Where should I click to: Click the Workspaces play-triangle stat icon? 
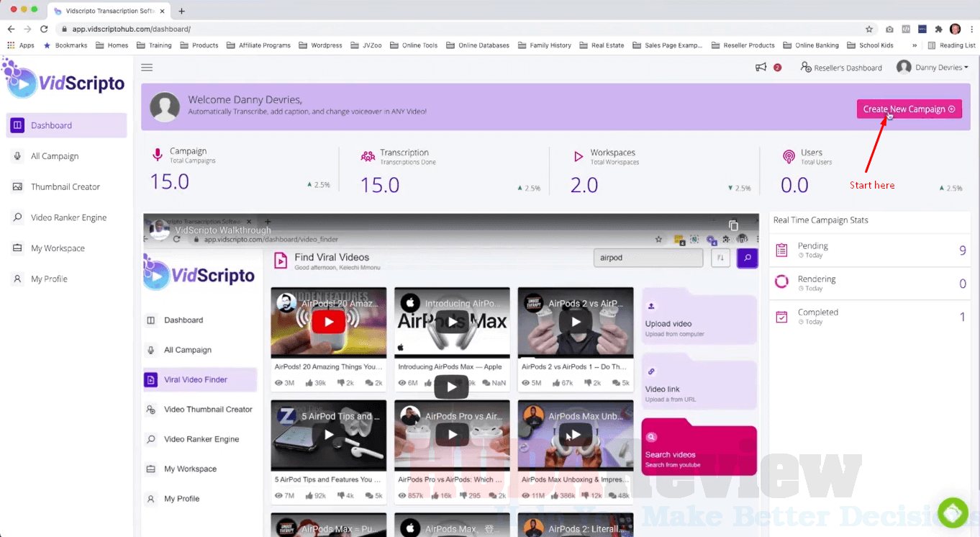pos(579,156)
